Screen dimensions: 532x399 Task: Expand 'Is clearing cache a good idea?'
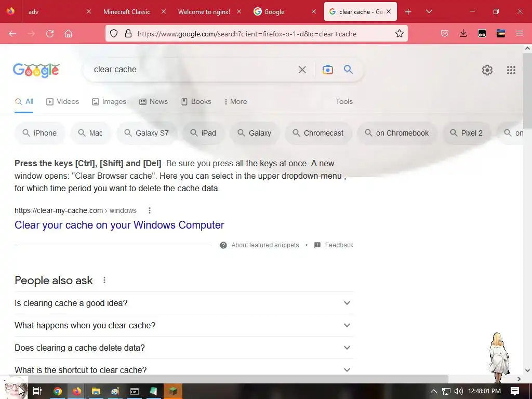coord(184,303)
